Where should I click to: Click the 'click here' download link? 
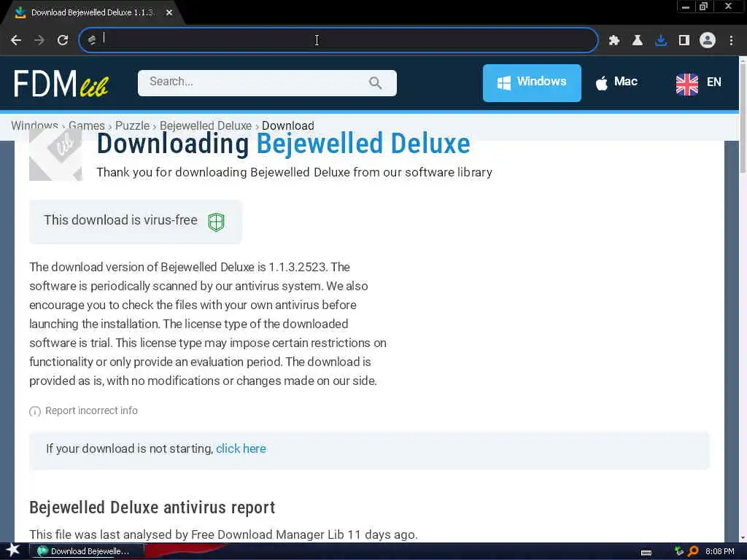pos(241,448)
